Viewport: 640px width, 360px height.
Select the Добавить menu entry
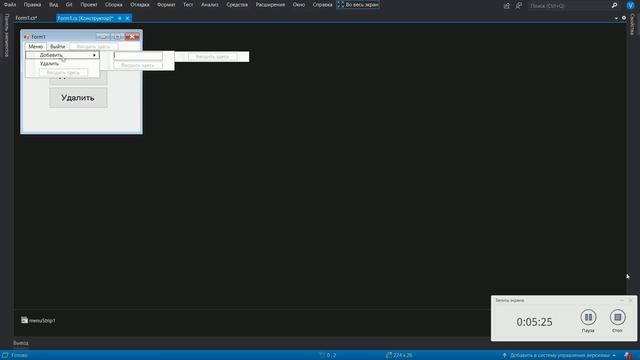(62, 55)
